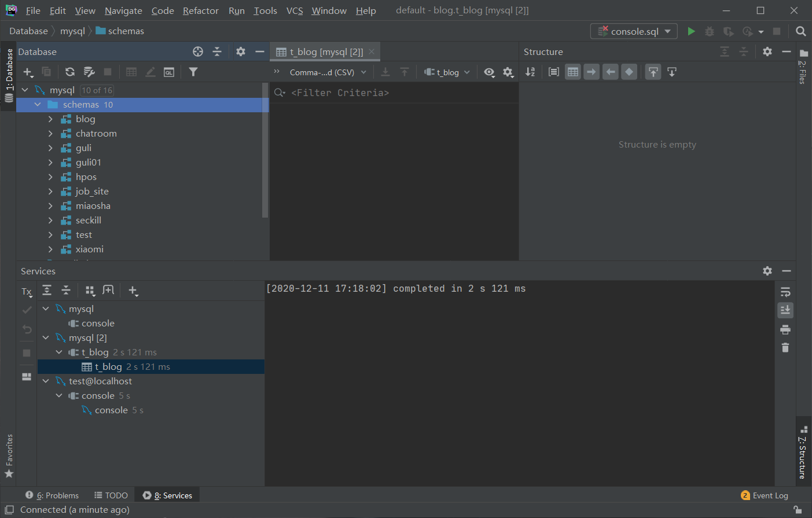Select t_blog table row in Services
The image size is (812, 518).
click(151, 366)
